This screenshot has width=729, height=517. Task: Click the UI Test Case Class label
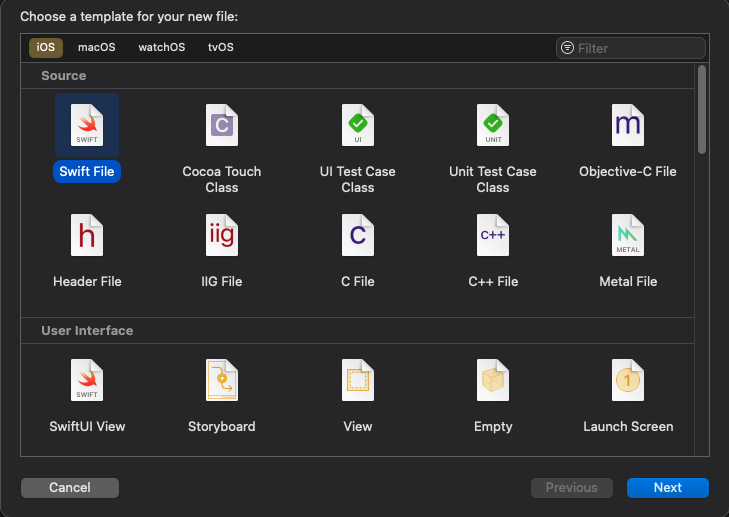click(358, 179)
